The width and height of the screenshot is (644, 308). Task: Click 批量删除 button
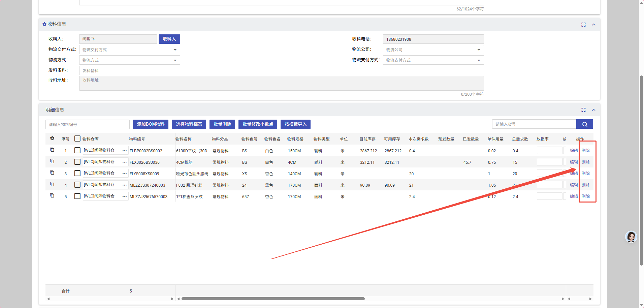click(x=222, y=124)
